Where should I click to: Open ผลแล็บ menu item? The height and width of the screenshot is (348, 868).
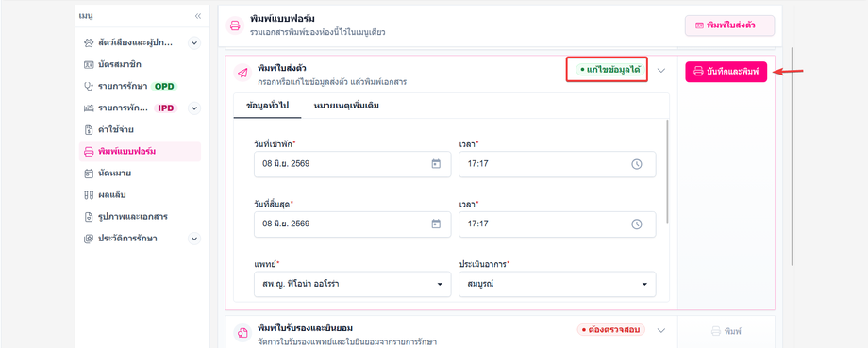pos(140,194)
